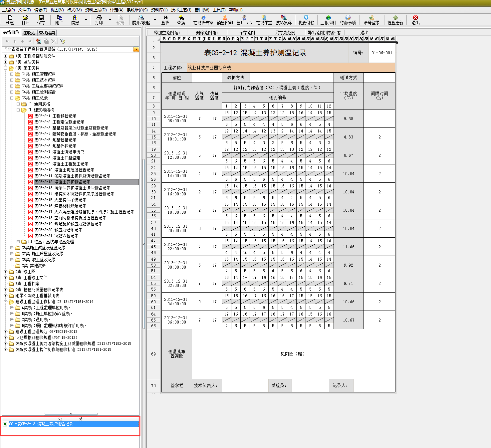491x448 pixels.
Task: Click the empty 技术负责人 signature field
Action: [x=245, y=385]
